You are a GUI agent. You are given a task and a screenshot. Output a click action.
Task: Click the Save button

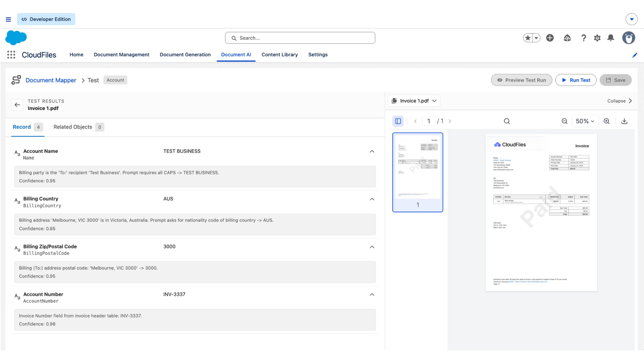point(615,80)
